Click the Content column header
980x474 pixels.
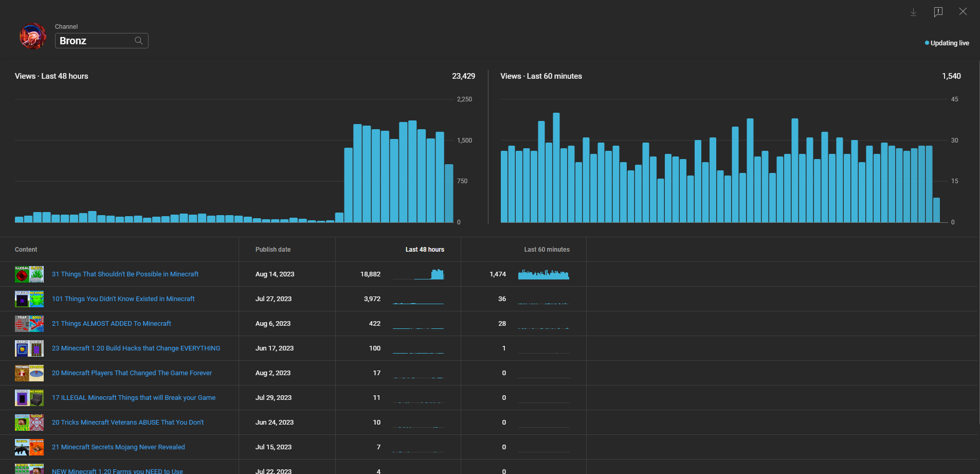26,250
